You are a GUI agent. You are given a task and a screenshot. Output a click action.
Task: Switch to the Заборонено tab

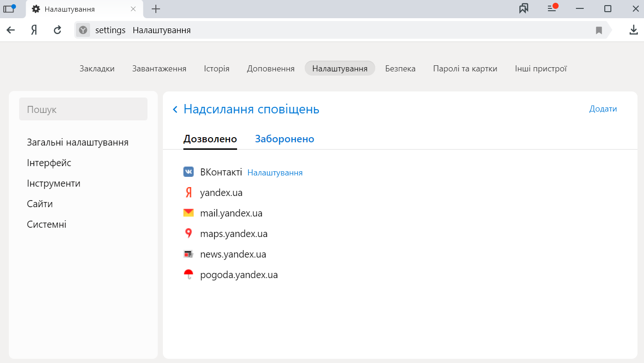point(285,139)
